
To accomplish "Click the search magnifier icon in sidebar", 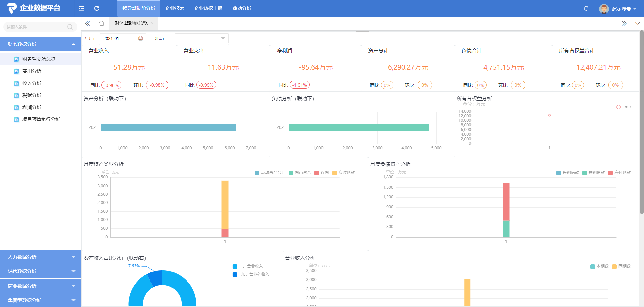I will coord(70,27).
